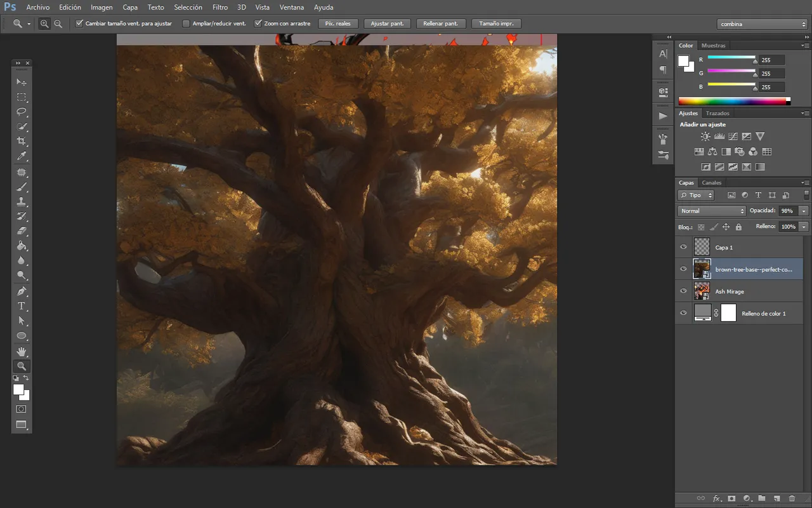
Task: Open the workspace 'combina' dropdown
Action: (x=763, y=24)
